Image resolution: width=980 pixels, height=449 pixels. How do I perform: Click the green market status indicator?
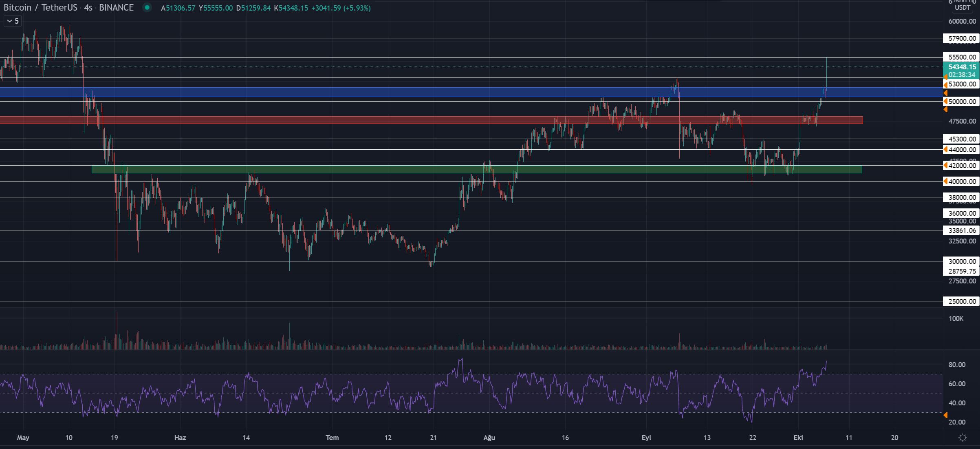click(147, 7)
